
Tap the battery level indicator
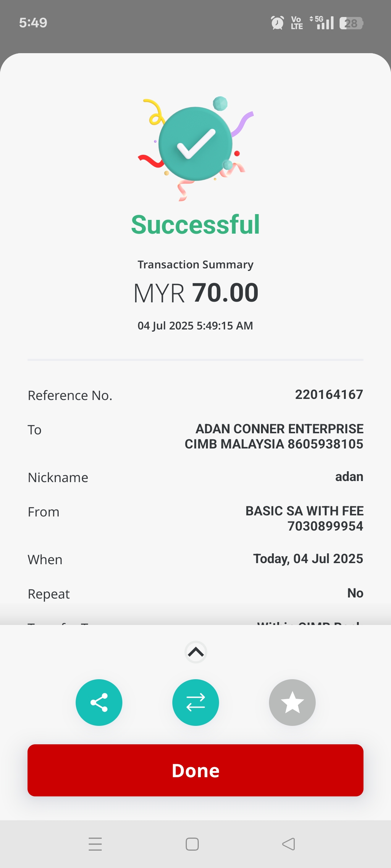pos(351,23)
